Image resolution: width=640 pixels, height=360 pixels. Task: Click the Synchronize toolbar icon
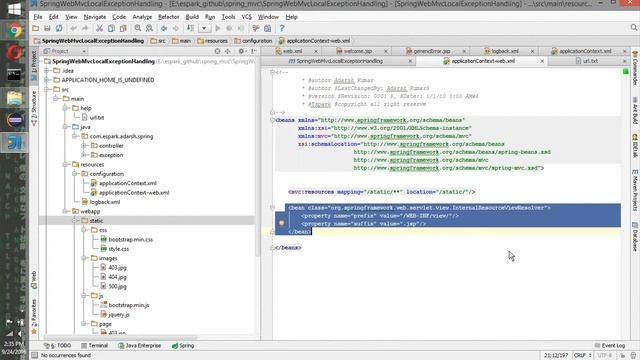click(x=59, y=28)
